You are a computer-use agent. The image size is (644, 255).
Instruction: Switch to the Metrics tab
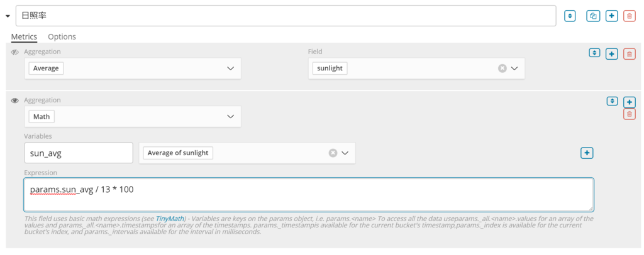pos(24,36)
